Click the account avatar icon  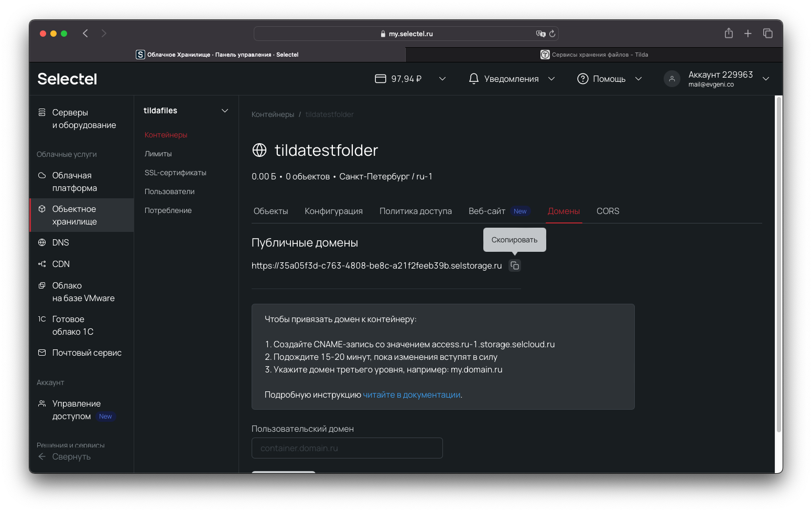672,79
